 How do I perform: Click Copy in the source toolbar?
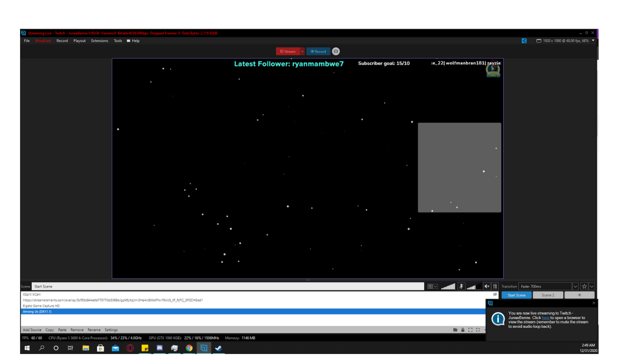pos(50,330)
